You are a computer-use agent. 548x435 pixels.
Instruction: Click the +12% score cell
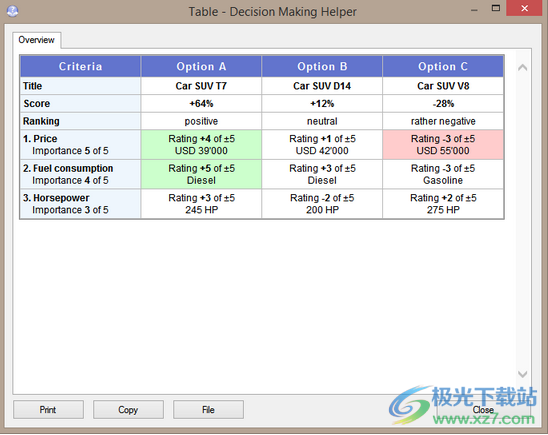tap(322, 103)
